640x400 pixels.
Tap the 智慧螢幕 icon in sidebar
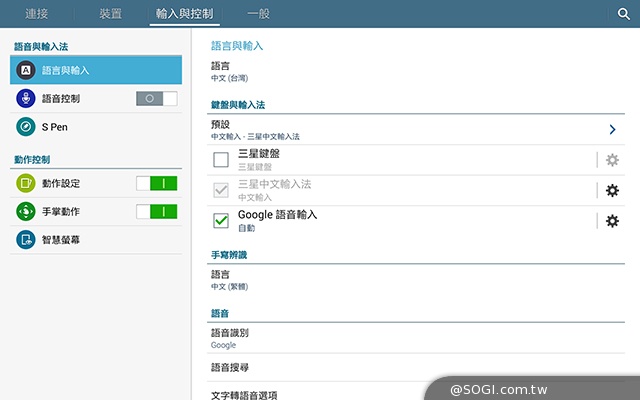click(26, 240)
